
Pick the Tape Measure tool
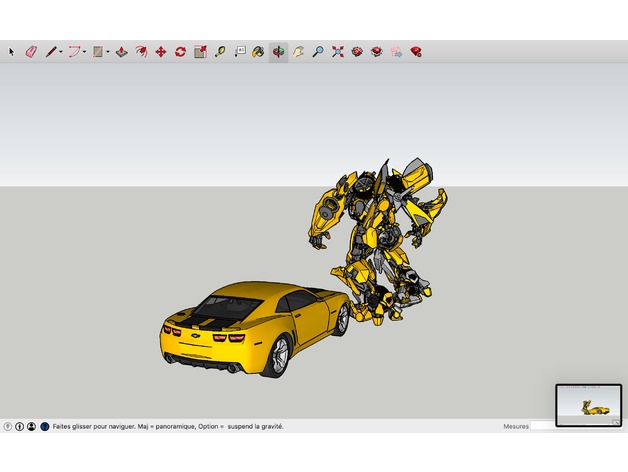(219, 52)
